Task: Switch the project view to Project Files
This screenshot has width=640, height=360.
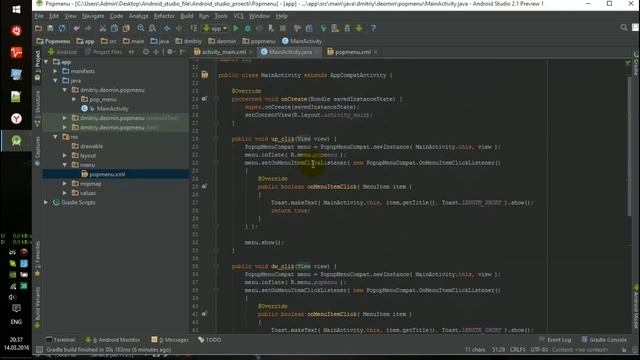Action: (103, 52)
